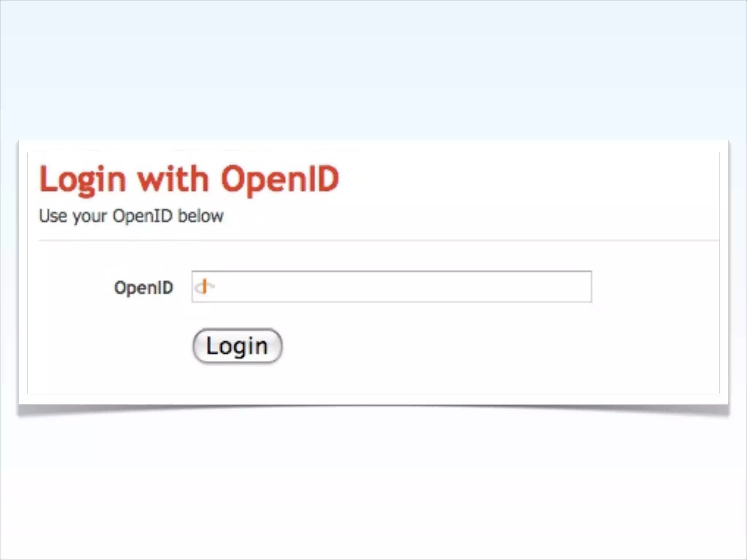Click the 'Use your OpenID below' subtitle
The image size is (747, 560).
coord(131,216)
